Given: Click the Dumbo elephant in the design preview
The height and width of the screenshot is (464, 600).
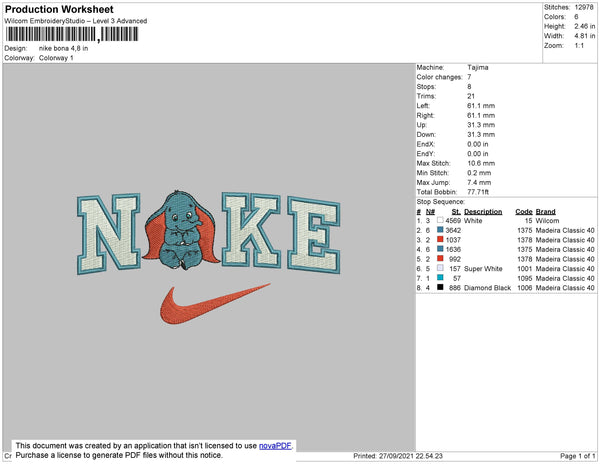Looking at the screenshot, I should click(181, 230).
